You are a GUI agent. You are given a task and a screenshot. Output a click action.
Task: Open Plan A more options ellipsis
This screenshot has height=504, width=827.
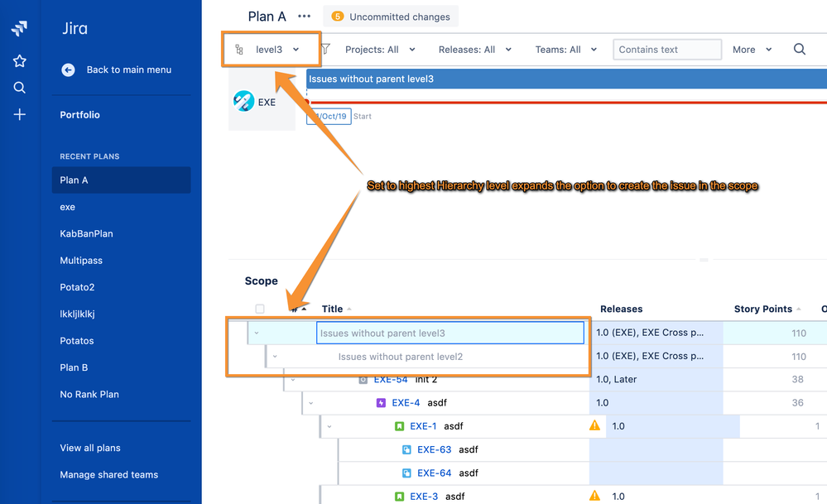305,17
